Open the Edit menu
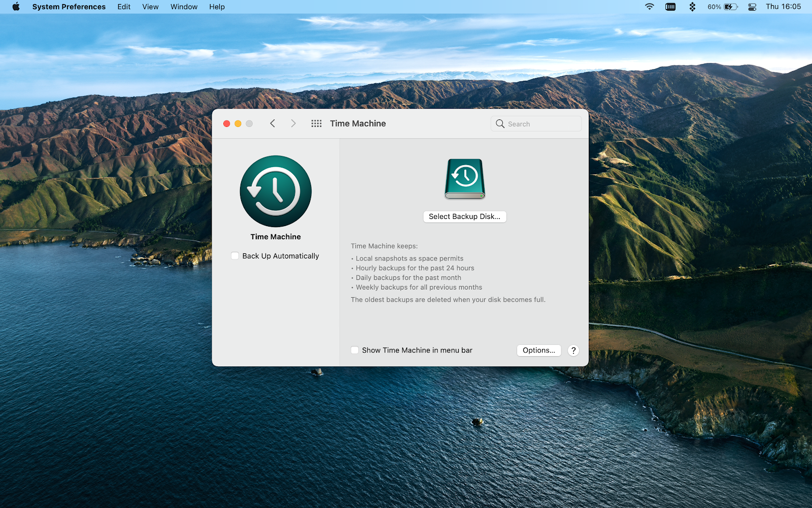This screenshot has height=508, width=812. pyautogui.click(x=124, y=7)
